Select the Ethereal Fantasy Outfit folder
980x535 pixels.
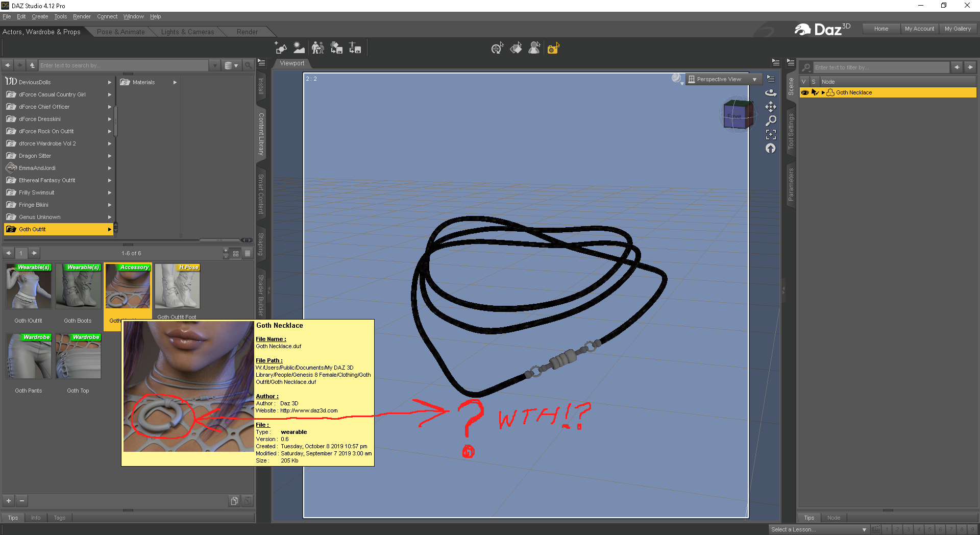(58, 180)
